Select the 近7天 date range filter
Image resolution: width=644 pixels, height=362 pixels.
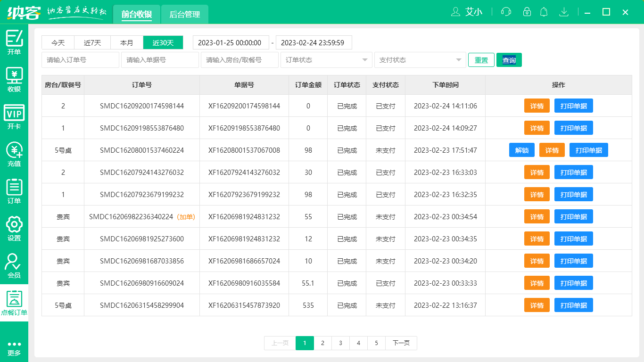[92, 43]
